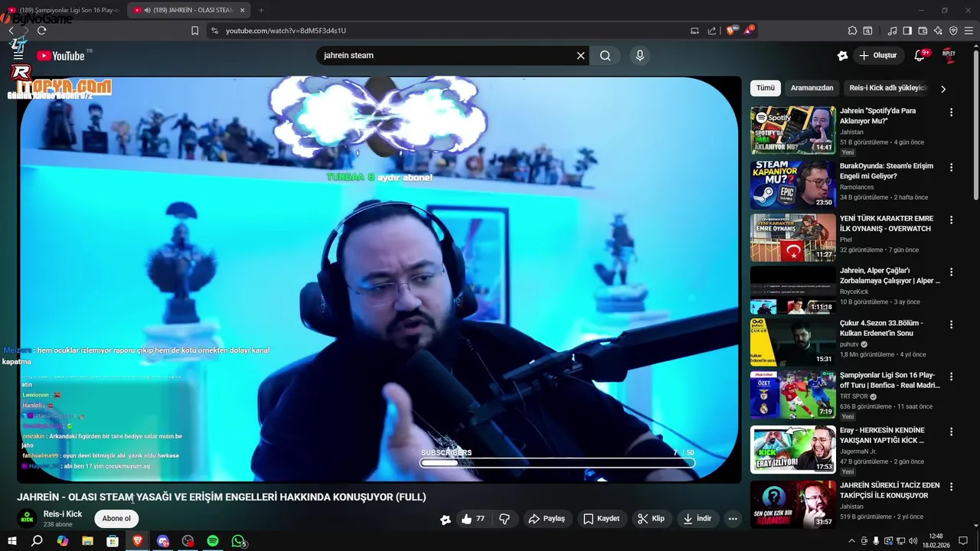Open the YouTube hamburger guide menu
This screenshot has height=551, width=980.
pyautogui.click(x=18, y=56)
